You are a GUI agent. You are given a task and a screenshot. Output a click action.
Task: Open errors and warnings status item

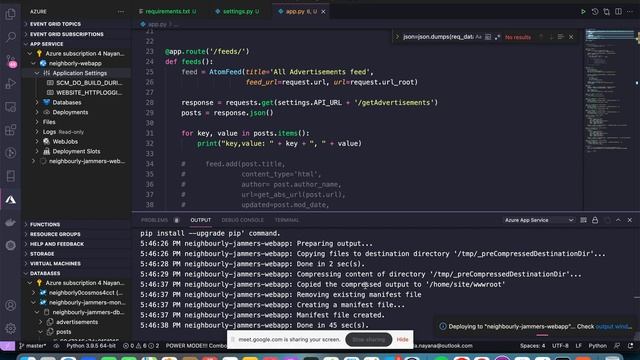point(141,346)
